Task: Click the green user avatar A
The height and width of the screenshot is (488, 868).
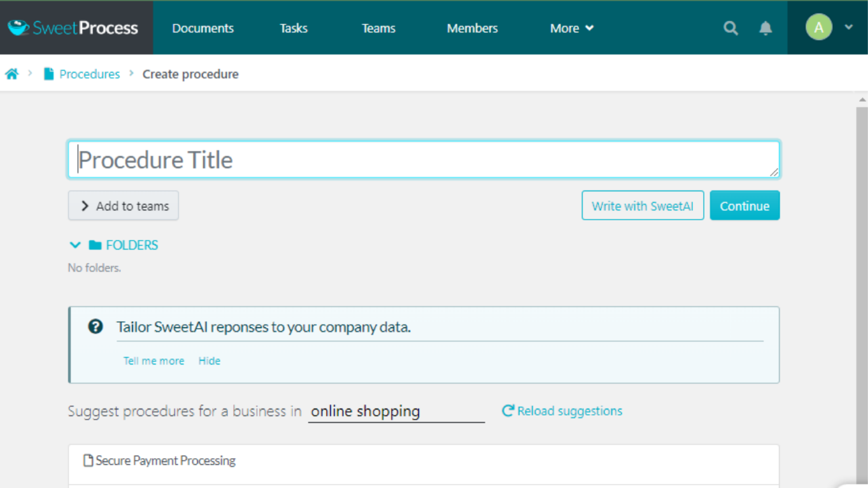Action: (819, 27)
